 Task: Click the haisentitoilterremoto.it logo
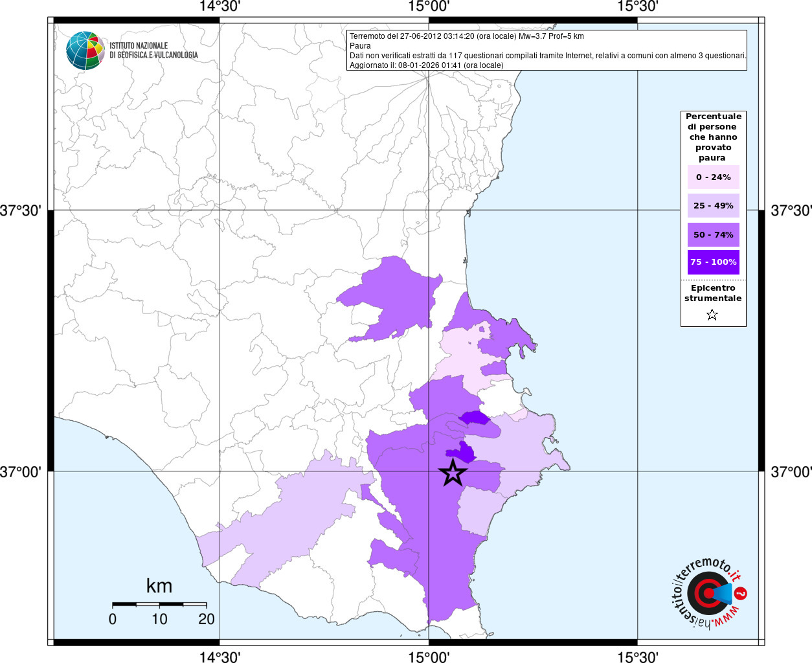click(x=709, y=594)
